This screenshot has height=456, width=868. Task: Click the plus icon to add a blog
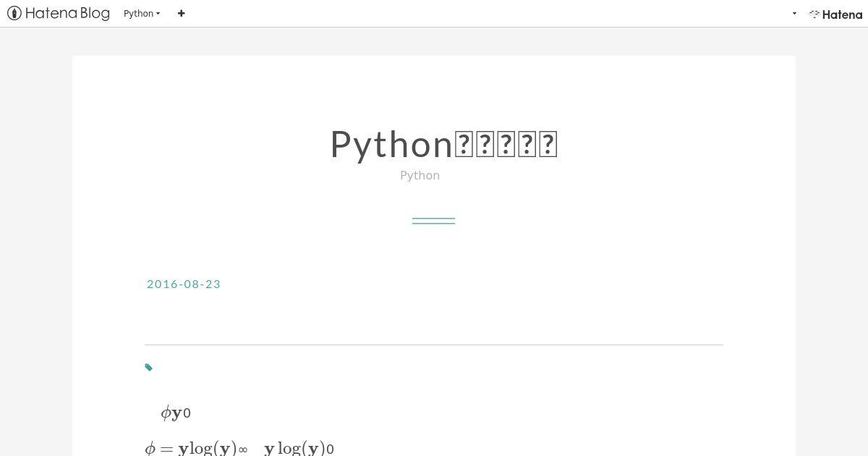181,13
